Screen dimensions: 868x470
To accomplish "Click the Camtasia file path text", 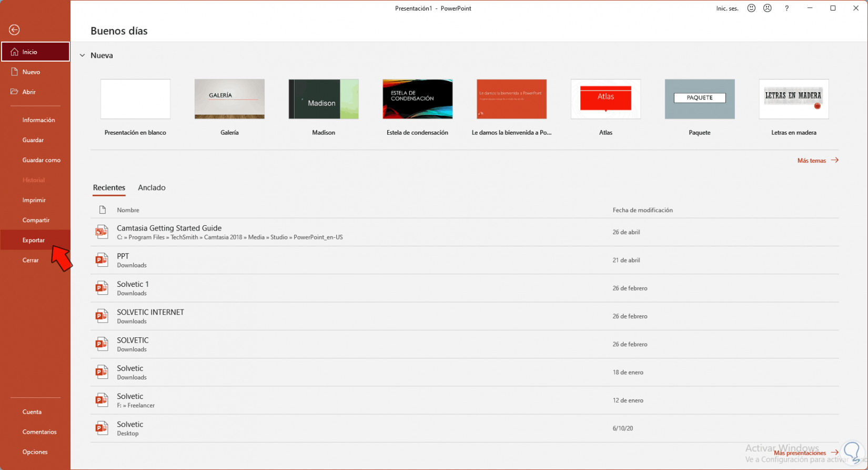I will coord(230,237).
